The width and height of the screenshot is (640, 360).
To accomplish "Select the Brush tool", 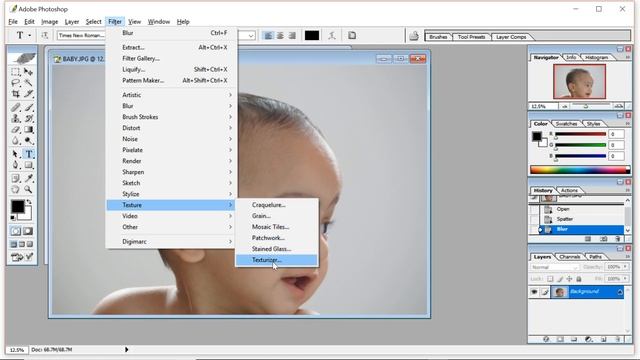I will [x=28, y=107].
